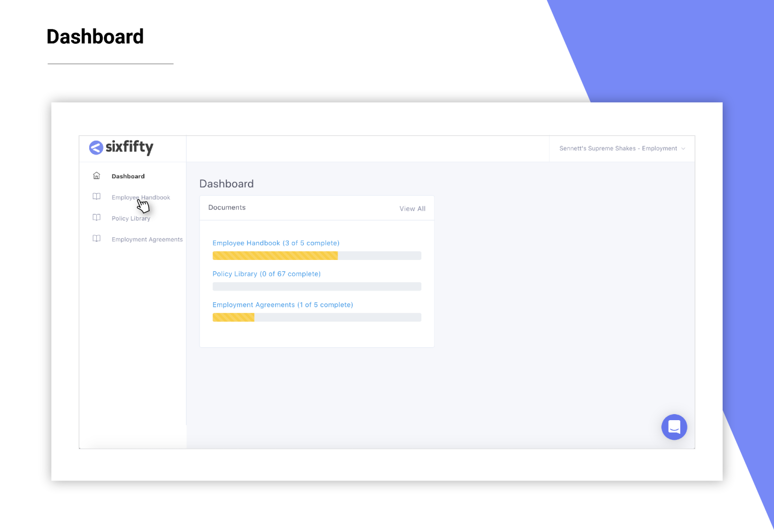Click the book icon next to Employee Handbook
The height and width of the screenshot is (532, 774).
96,196
